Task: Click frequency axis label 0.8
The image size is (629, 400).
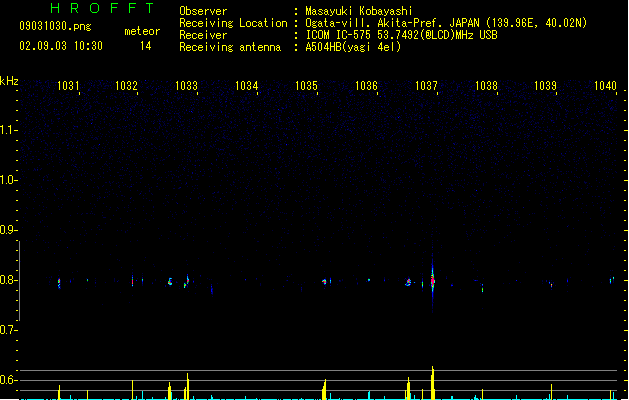Action: coord(8,280)
